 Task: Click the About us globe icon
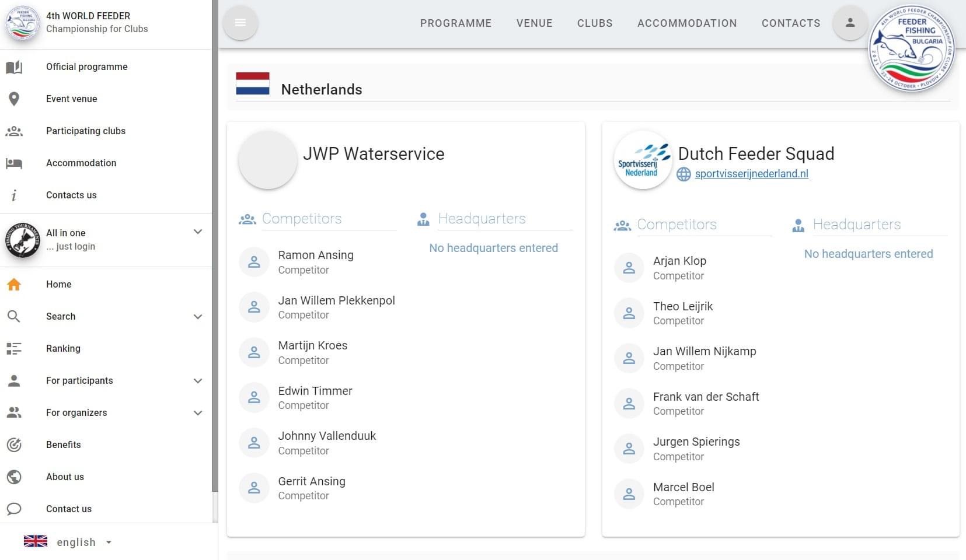(x=14, y=477)
